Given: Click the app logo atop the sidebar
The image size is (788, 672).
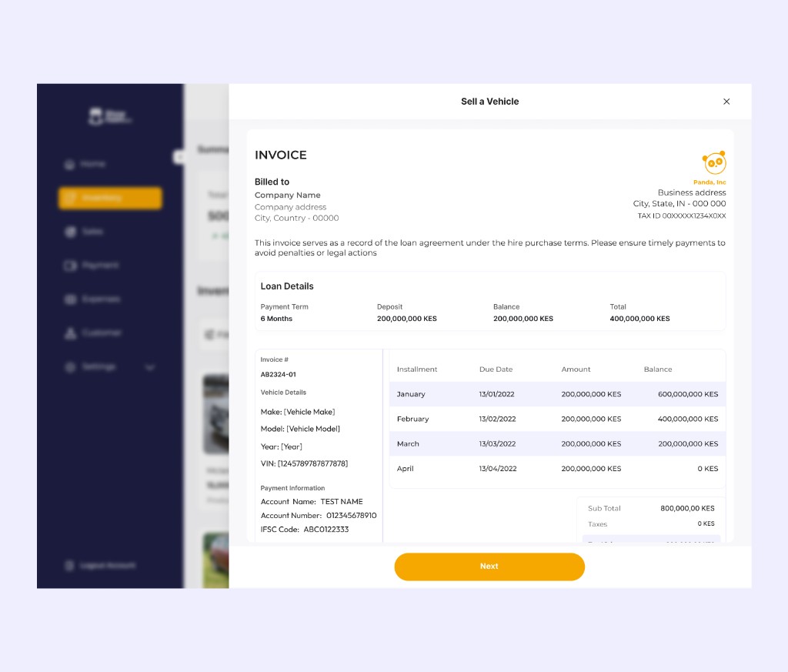Looking at the screenshot, I should point(110,116).
